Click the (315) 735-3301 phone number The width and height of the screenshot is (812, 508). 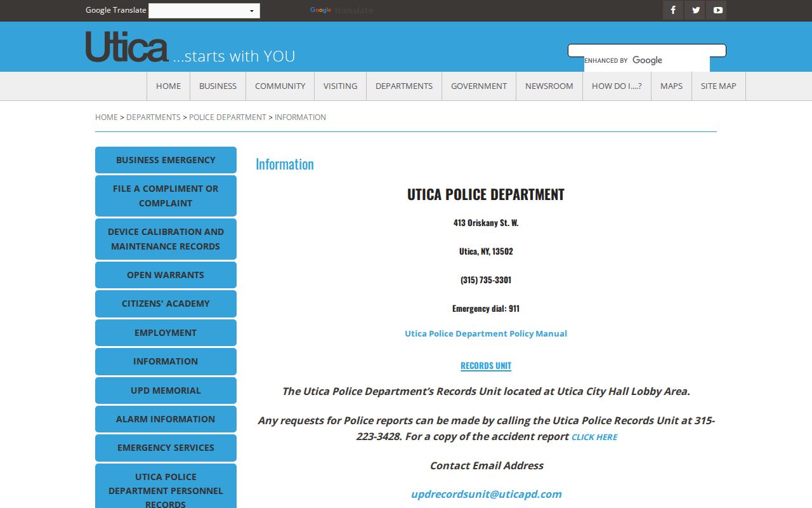[486, 280]
